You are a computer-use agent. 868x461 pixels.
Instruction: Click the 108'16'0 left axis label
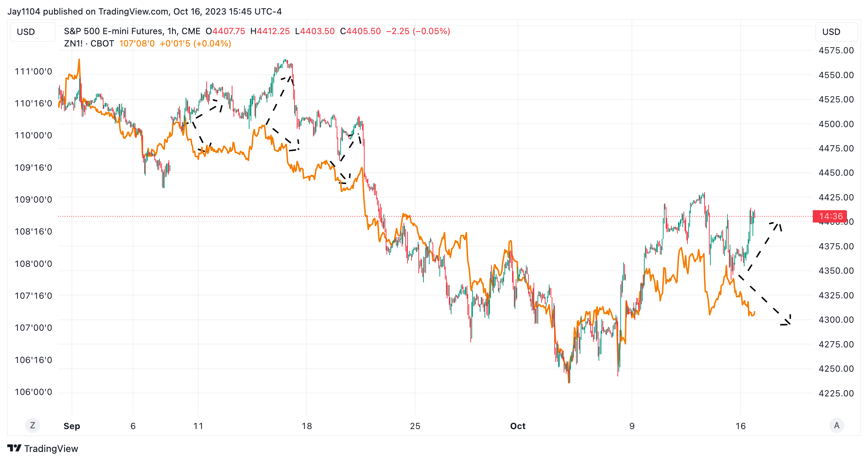coord(33,232)
